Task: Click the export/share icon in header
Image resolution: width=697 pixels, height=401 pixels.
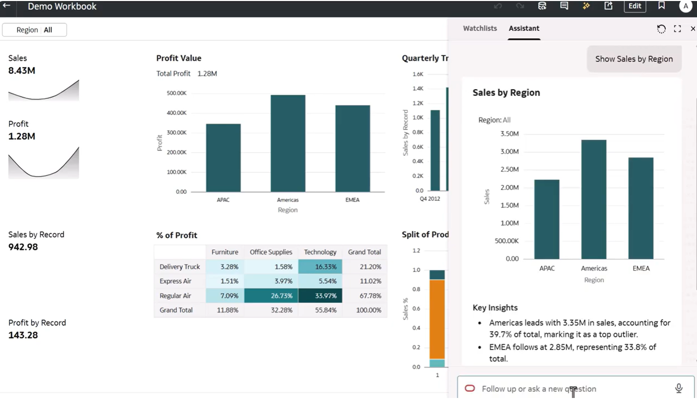Action: click(x=608, y=6)
